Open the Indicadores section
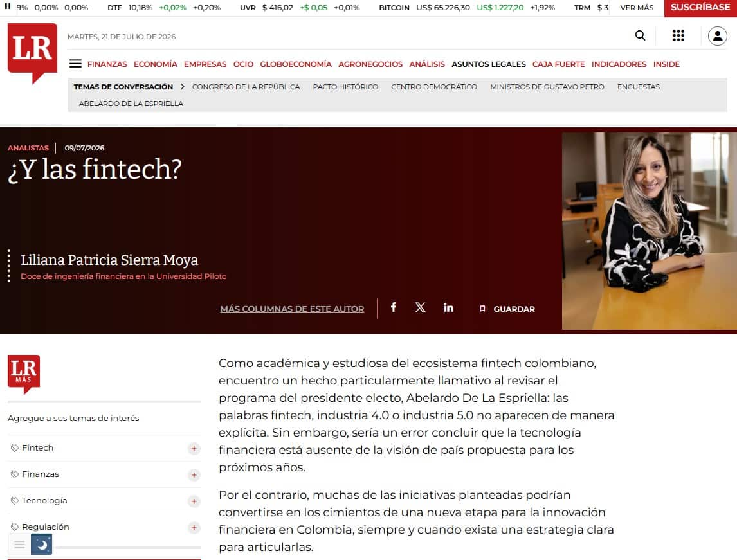This screenshot has width=737, height=560. [619, 64]
